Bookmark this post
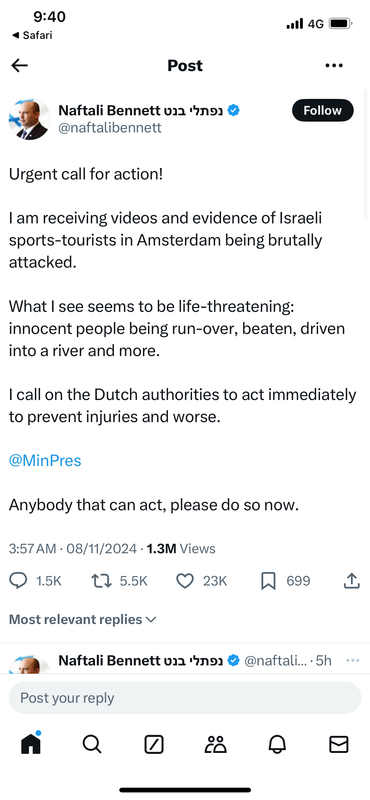This screenshot has height=800, width=370. [268, 581]
